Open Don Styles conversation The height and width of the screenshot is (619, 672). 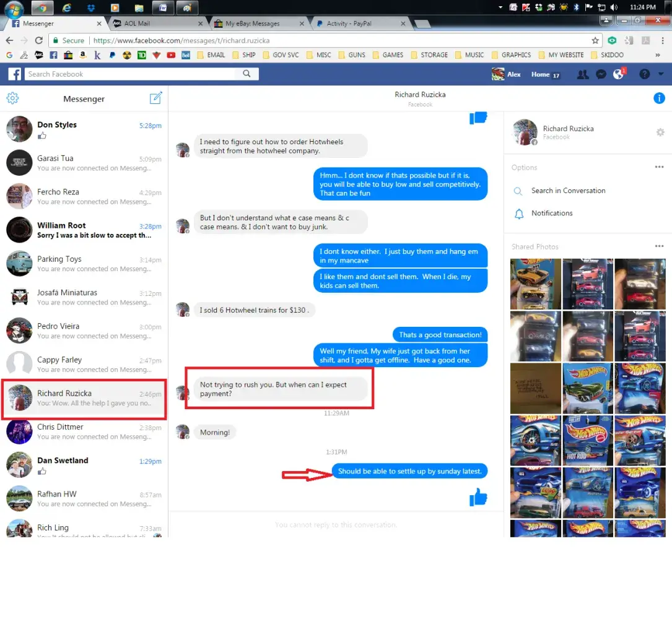pos(84,129)
